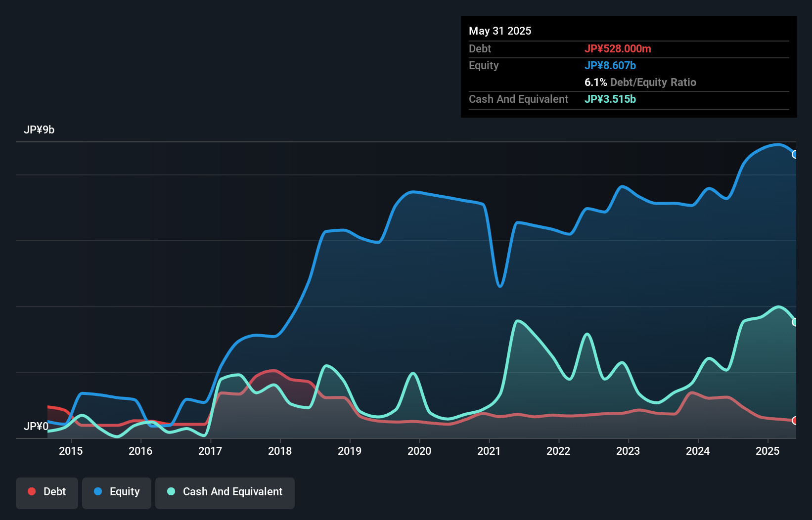
Task: Click the JP¥9b gridline label
Action: 40,130
